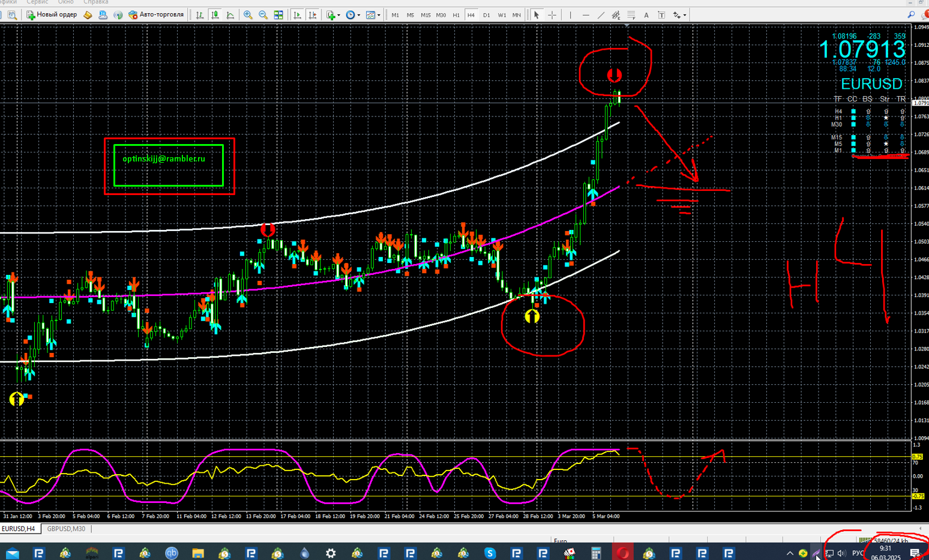
Task: Zoom out of the chart
Action: pyautogui.click(x=263, y=15)
